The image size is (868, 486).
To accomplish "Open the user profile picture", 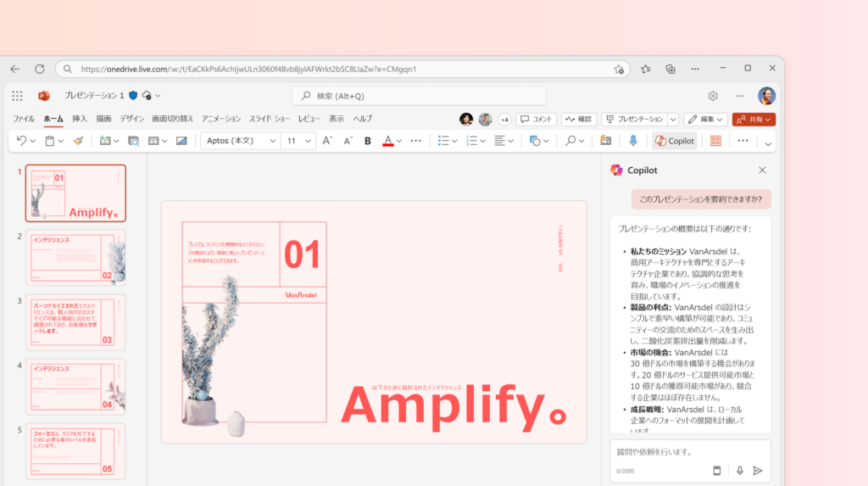I will [x=766, y=96].
